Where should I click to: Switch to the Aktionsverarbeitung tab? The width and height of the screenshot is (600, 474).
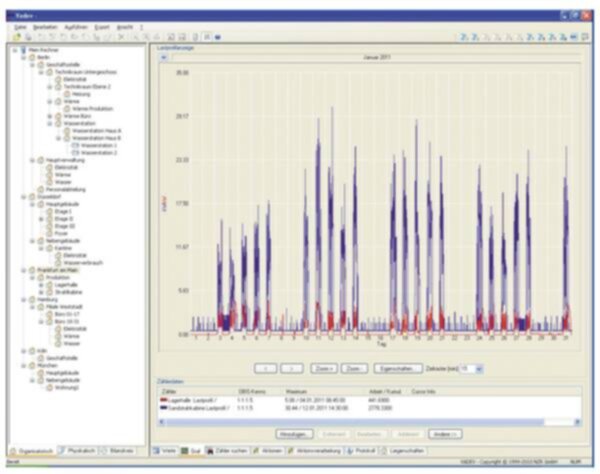(x=315, y=451)
